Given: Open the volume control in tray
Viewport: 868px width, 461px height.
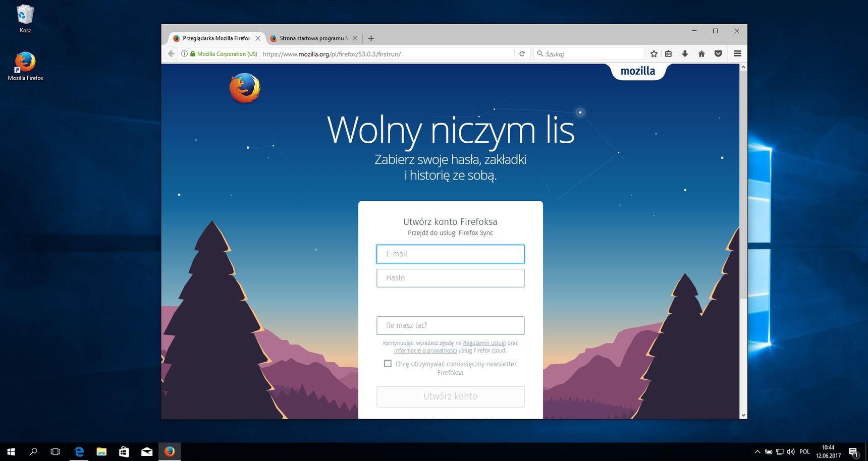Looking at the screenshot, I should click(x=791, y=452).
